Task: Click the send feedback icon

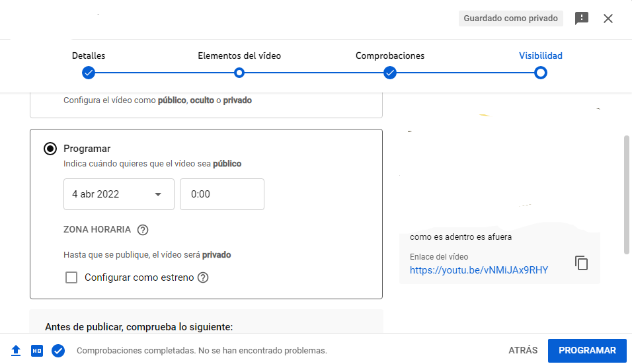Action: (x=582, y=18)
